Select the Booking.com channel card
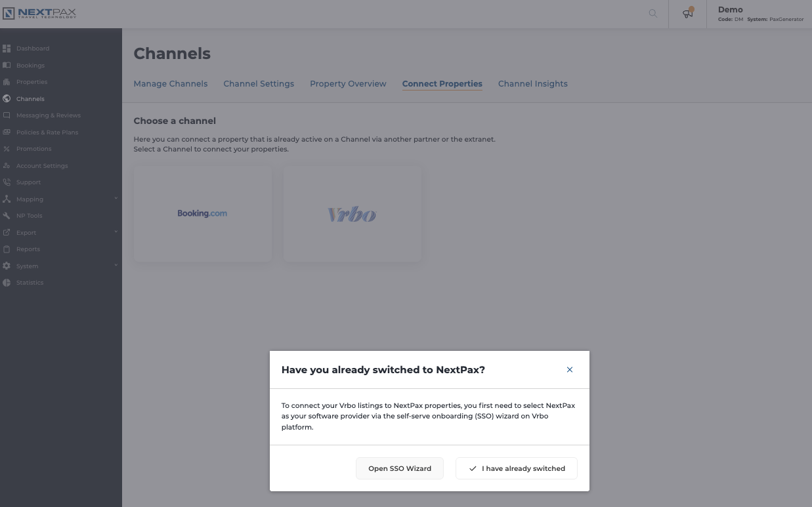The image size is (812, 507). tap(202, 214)
